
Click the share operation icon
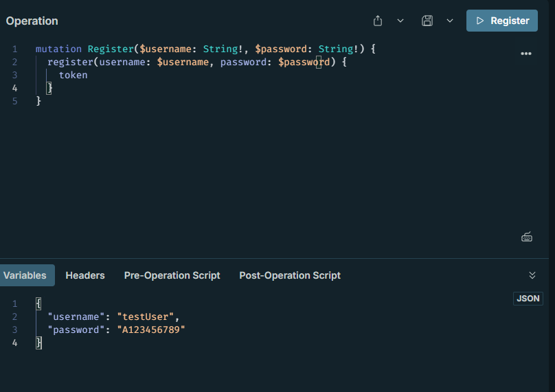(x=378, y=21)
